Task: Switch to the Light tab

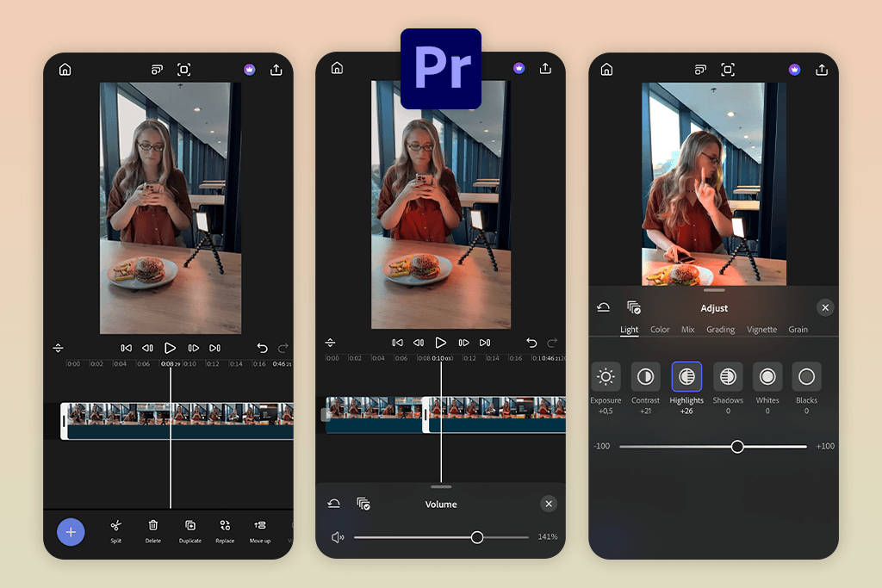Action: click(x=629, y=330)
